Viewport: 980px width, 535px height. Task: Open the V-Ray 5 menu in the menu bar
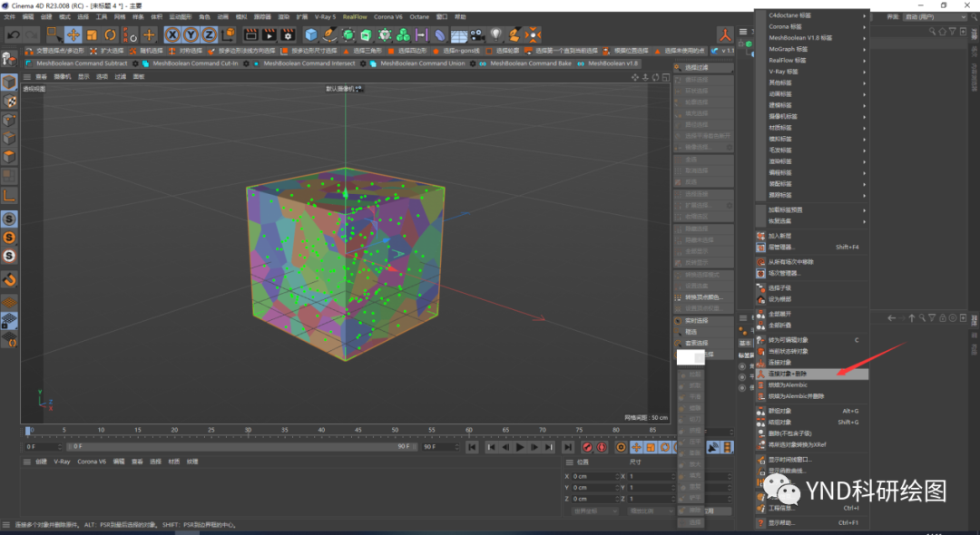click(x=325, y=17)
